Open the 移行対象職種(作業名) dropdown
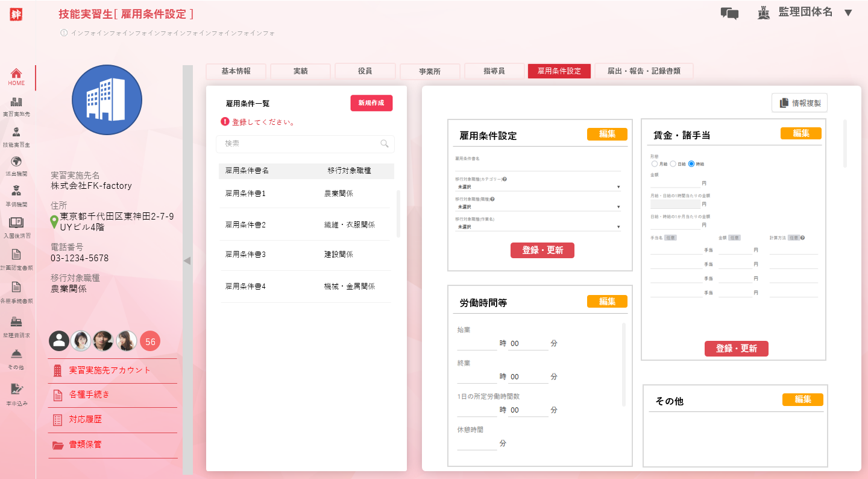Screen dimensions: 868x479 click(538, 227)
